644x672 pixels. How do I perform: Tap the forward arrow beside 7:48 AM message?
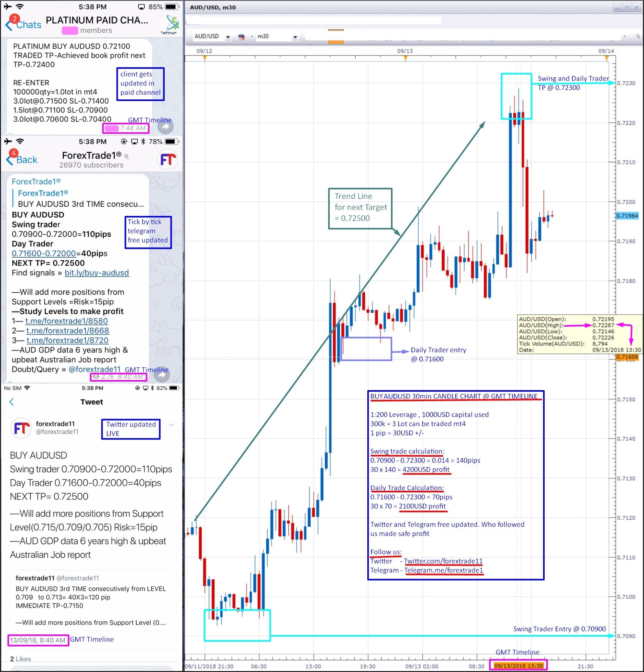pyautogui.click(x=165, y=127)
